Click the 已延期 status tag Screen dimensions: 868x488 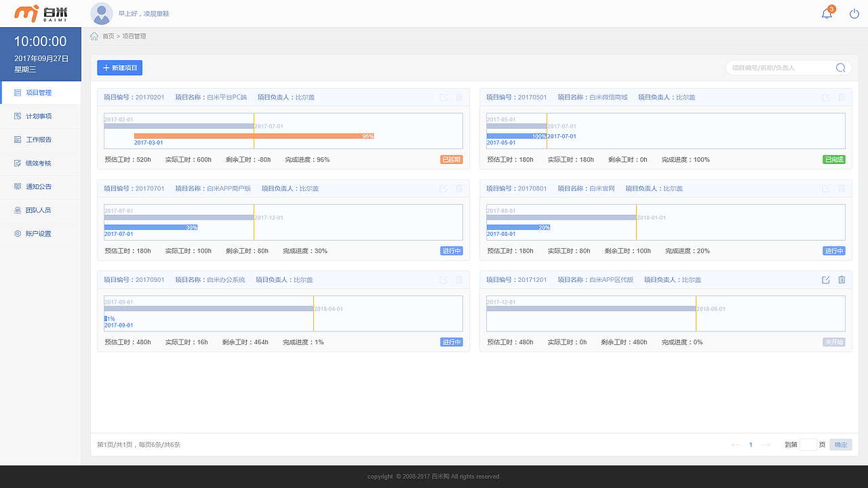point(452,160)
